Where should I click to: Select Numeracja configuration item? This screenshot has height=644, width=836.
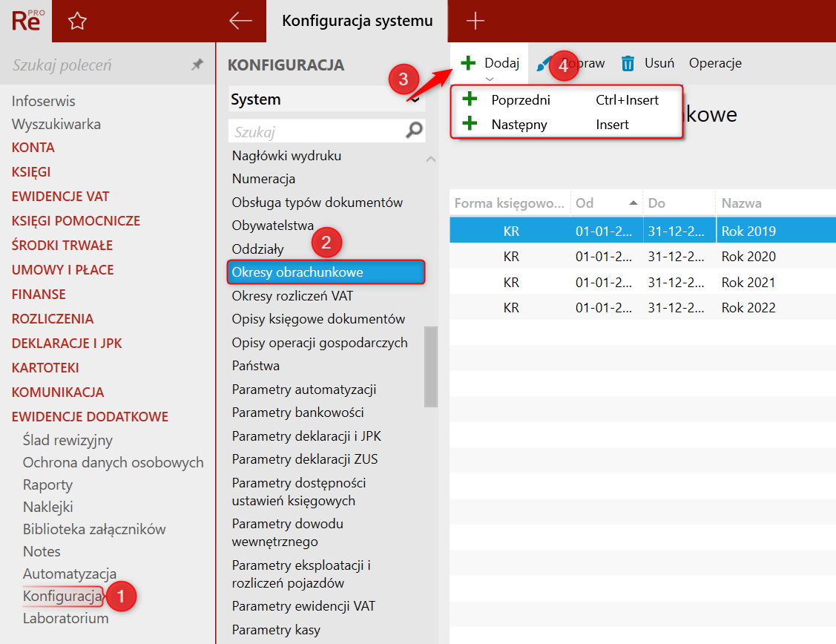263,179
